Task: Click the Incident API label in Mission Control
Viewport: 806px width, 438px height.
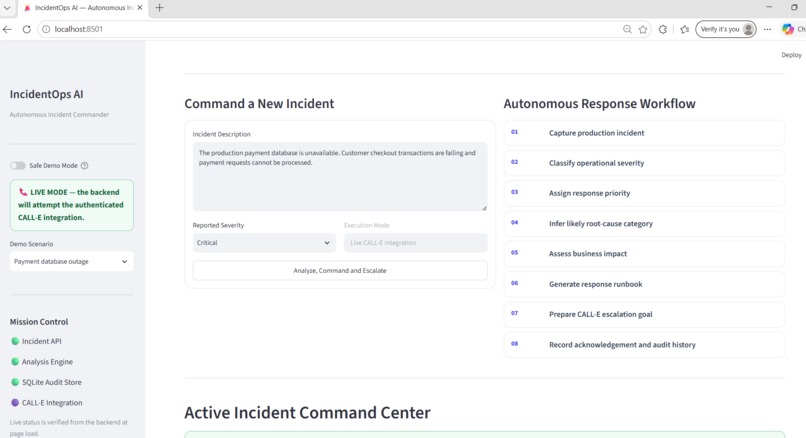Action: coord(42,341)
